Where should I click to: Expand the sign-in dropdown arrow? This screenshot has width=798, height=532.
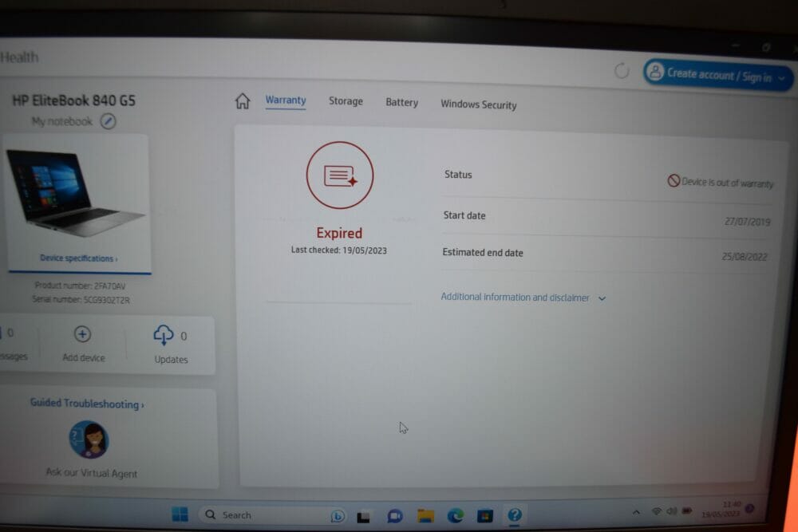[782, 78]
